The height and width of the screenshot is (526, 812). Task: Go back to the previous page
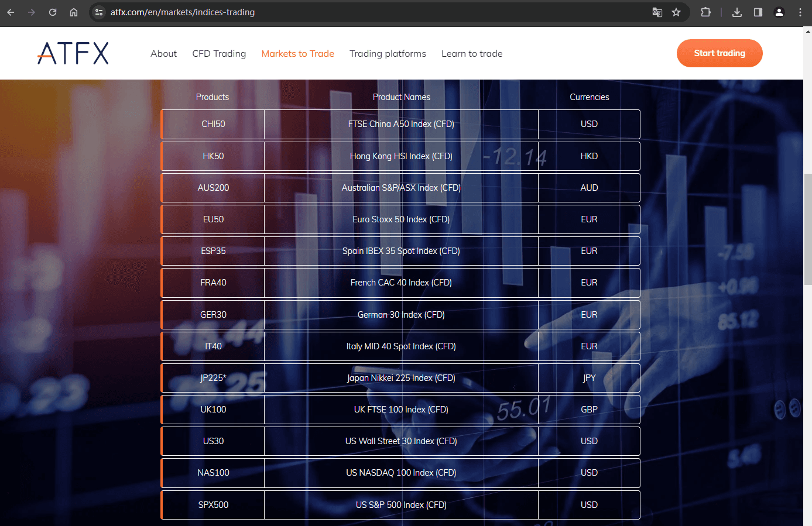tap(11, 12)
